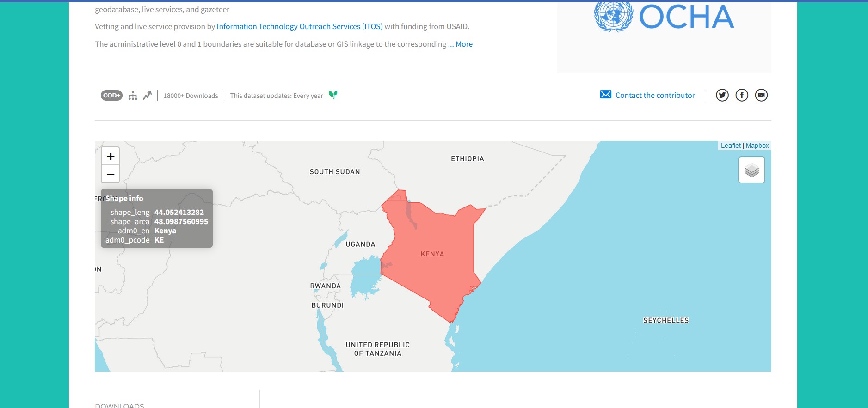
Task: Click the trending arrow icon
Action: pyautogui.click(x=147, y=96)
